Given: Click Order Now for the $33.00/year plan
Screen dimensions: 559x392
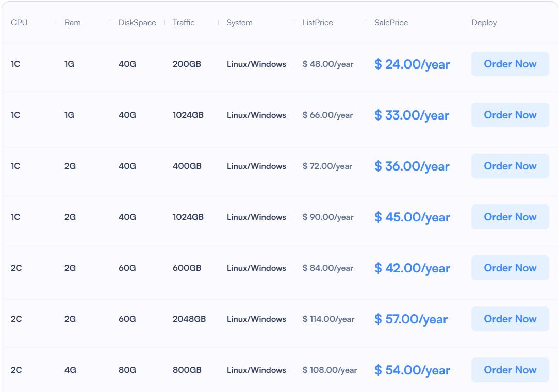Looking at the screenshot, I should [x=510, y=115].
